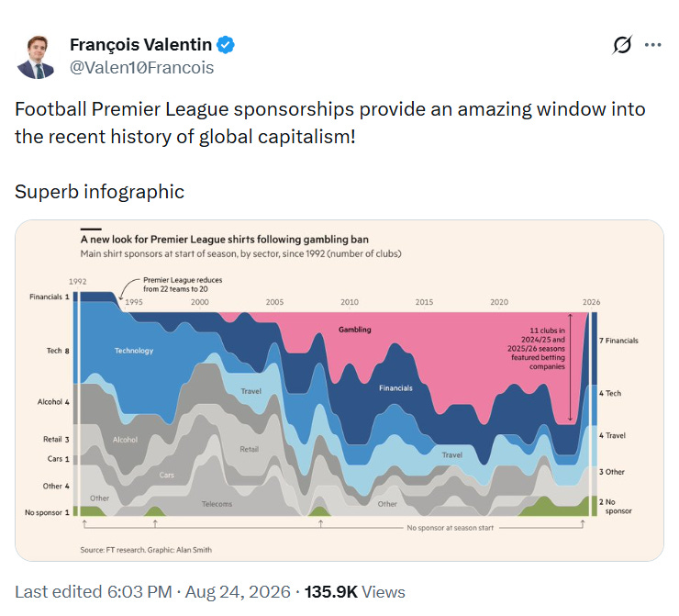
Task: Click the light blue Technology area label
Action: 134,351
